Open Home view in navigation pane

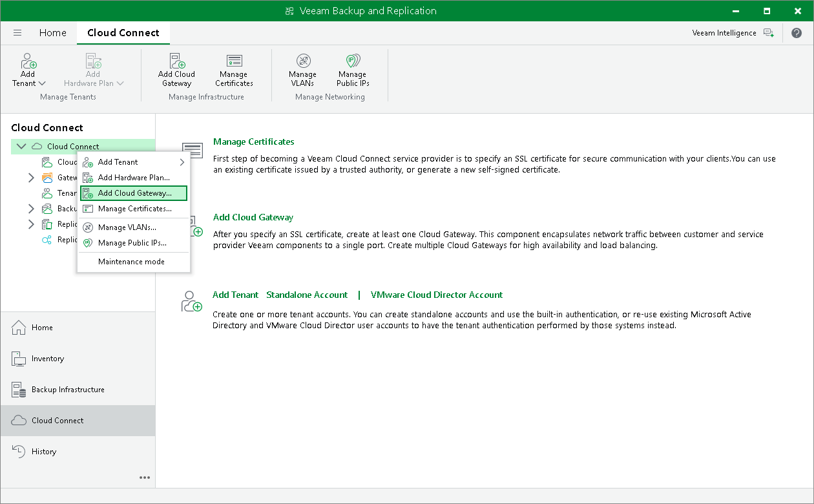pyautogui.click(x=78, y=328)
